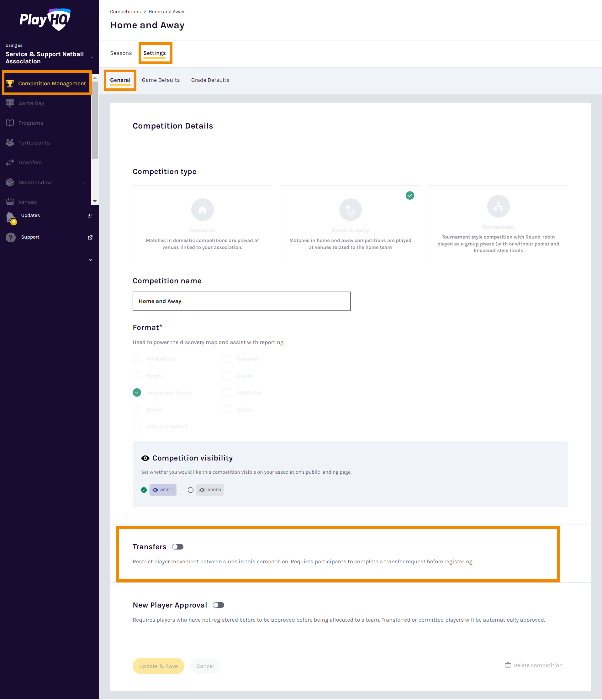
Task: Click the Support question mark icon
Action: (x=11, y=237)
